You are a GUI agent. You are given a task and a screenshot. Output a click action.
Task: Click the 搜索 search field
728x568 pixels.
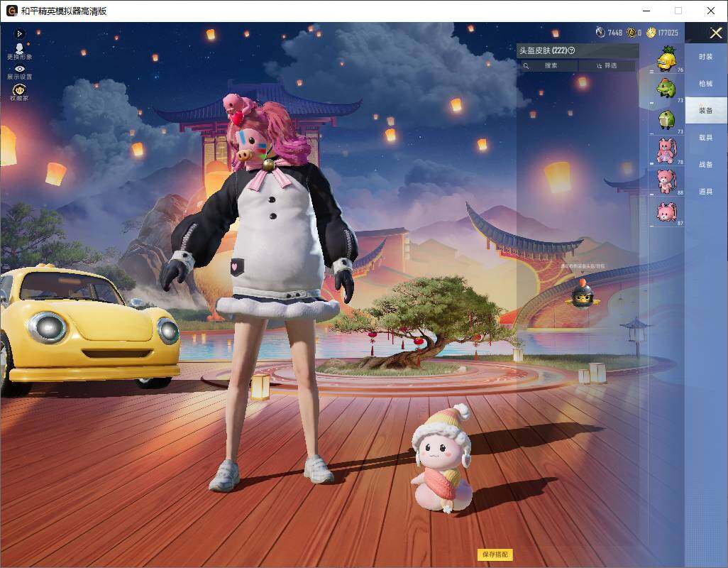(x=549, y=66)
